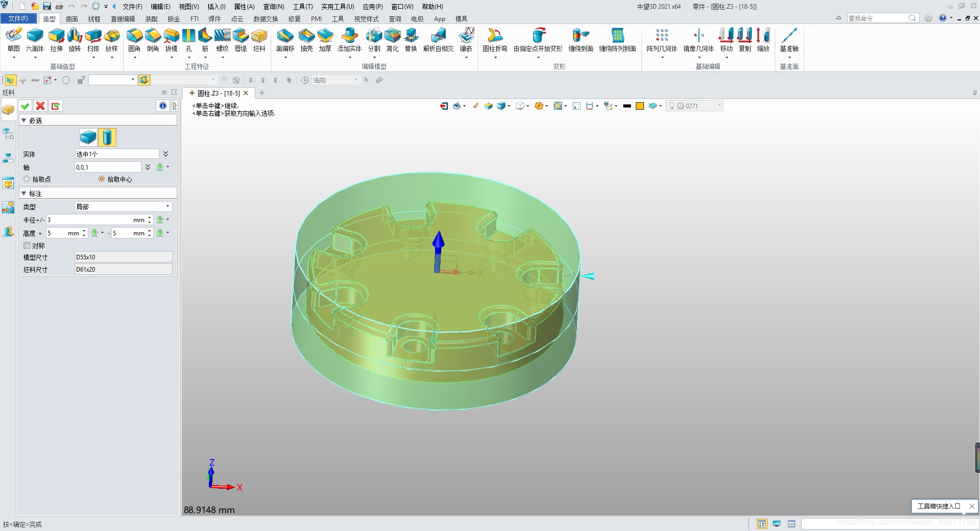
Task: Click the 工具箱快捷入口 button
Action: tap(939, 506)
